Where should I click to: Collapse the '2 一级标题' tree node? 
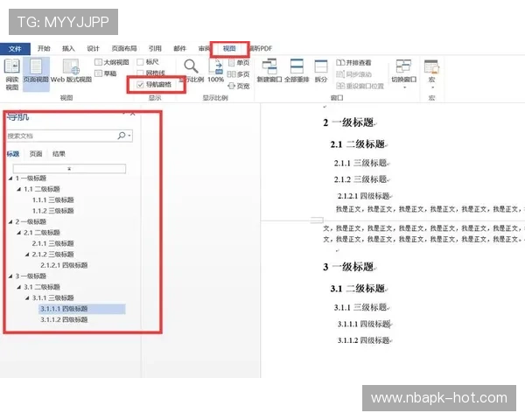click(10, 221)
